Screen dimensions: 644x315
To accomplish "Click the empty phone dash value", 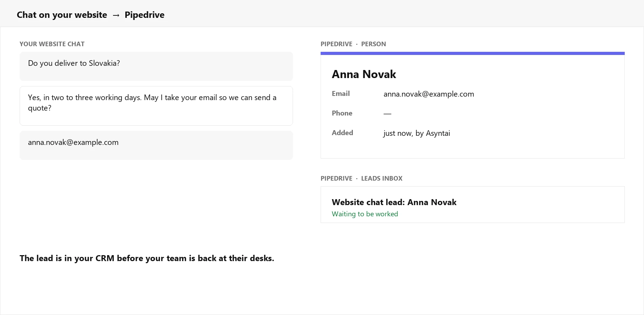I will point(387,113).
